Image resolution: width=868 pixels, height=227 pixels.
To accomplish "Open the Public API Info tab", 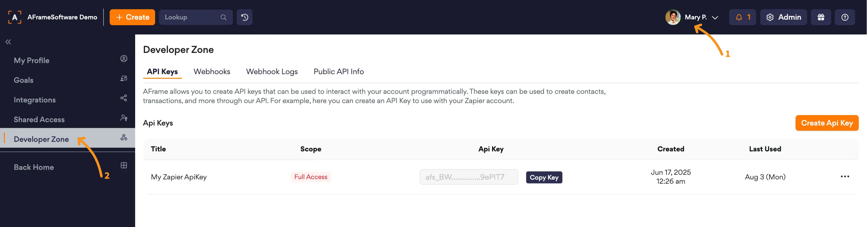I will [x=339, y=71].
